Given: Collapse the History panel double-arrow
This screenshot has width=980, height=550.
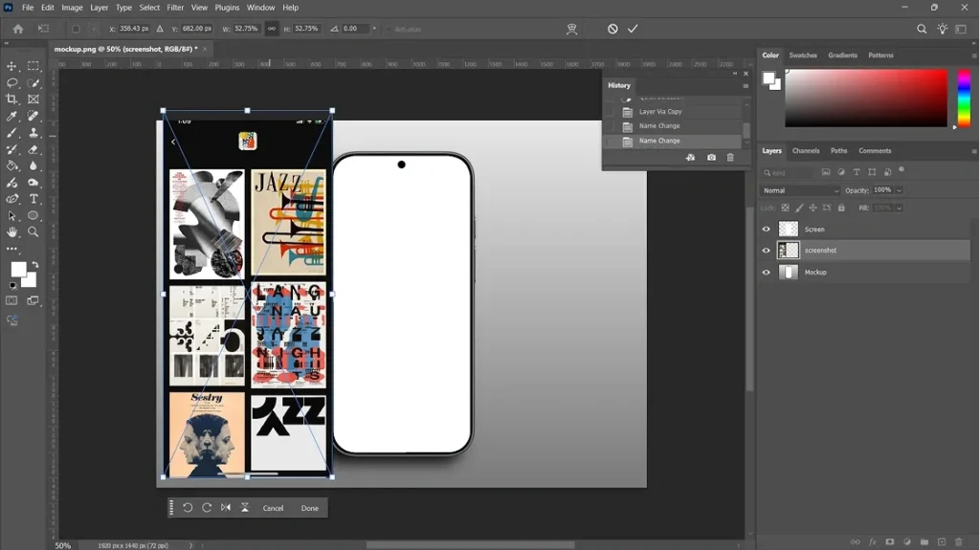Looking at the screenshot, I should (x=735, y=73).
